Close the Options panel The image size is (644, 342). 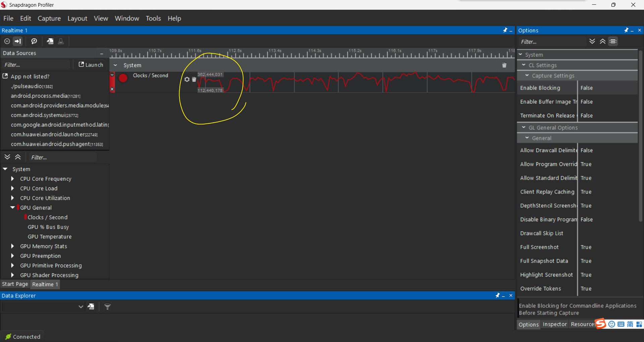[x=640, y=30]
